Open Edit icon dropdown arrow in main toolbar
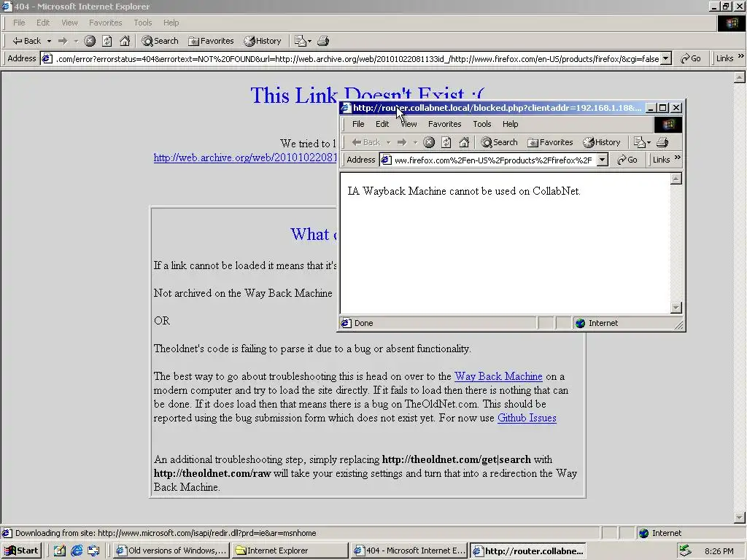The image size is (747, 560). click(309, 41)
